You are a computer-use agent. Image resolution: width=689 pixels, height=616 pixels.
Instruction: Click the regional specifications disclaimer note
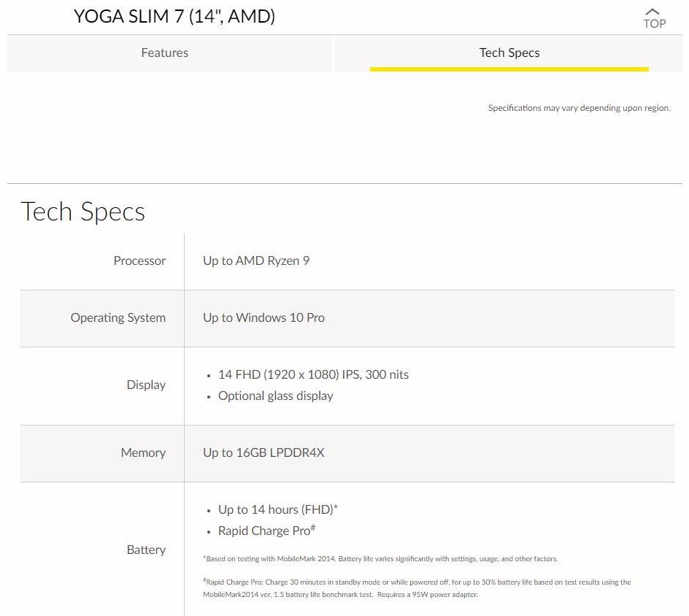pyautogui.click(x=579, y=108)
